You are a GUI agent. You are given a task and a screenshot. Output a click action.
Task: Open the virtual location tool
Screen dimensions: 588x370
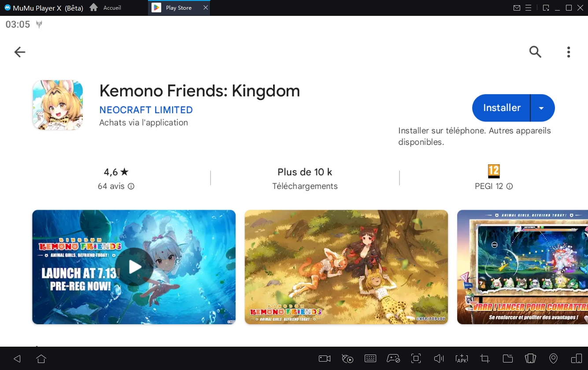coord(553,359)
